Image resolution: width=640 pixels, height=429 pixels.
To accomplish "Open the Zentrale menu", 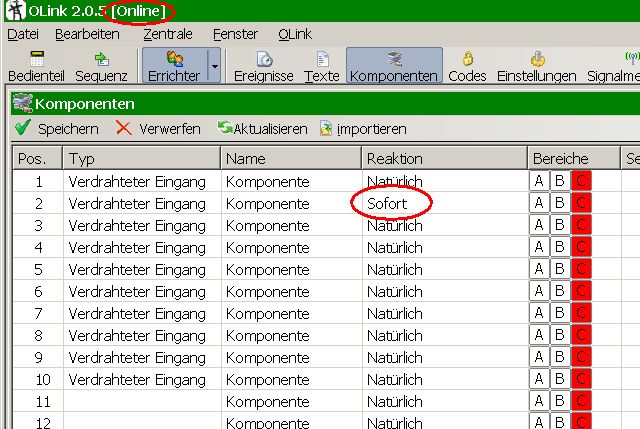I will tap(167, 34).
